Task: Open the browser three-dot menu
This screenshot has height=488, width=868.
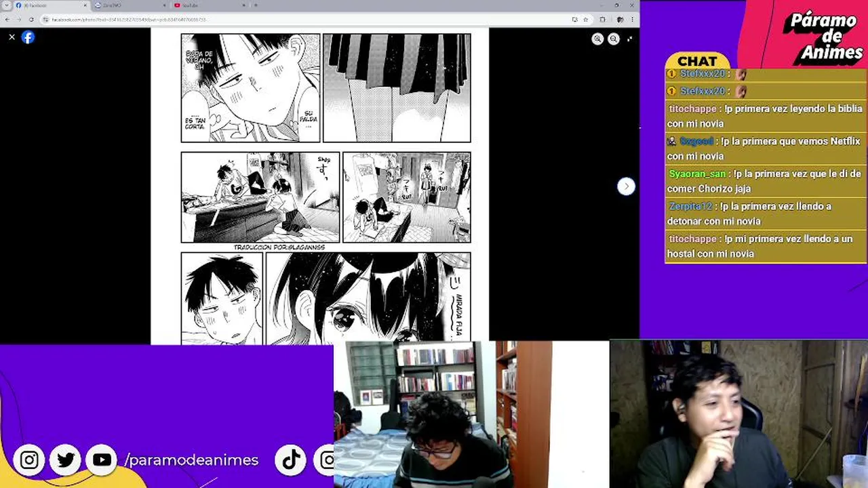Action: [x=632, y=20]
